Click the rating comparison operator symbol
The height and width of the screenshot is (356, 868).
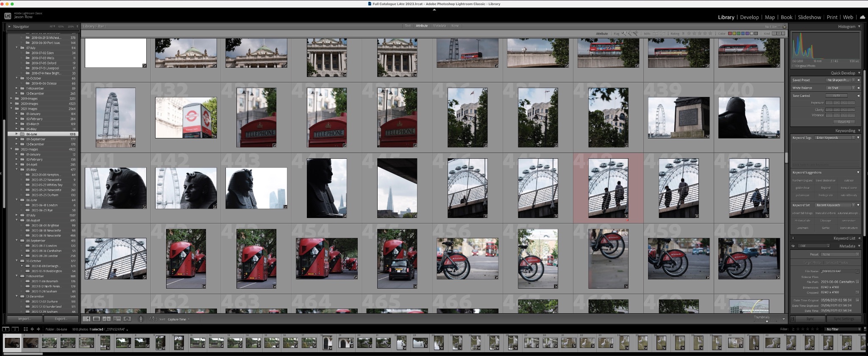click(683, 33)
